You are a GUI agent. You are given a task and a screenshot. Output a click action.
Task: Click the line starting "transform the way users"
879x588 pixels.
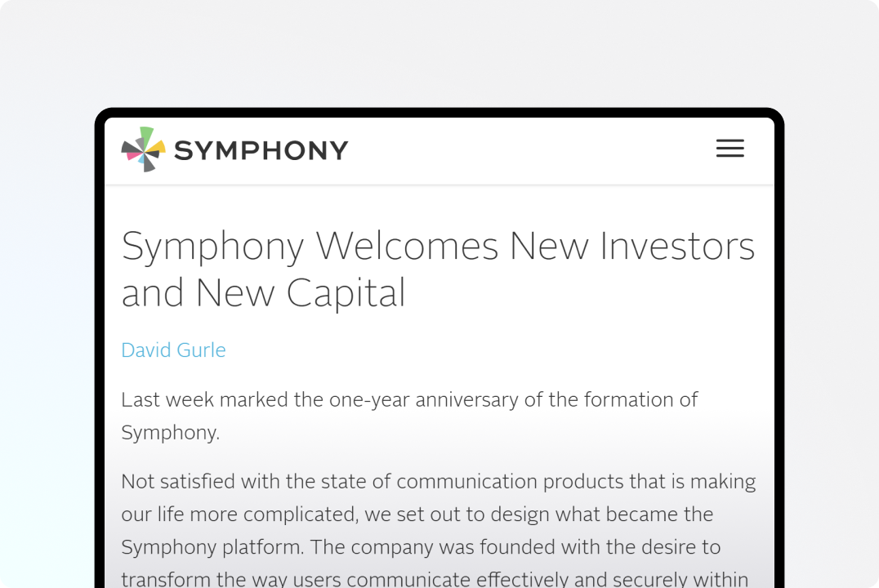pos(435,579)
